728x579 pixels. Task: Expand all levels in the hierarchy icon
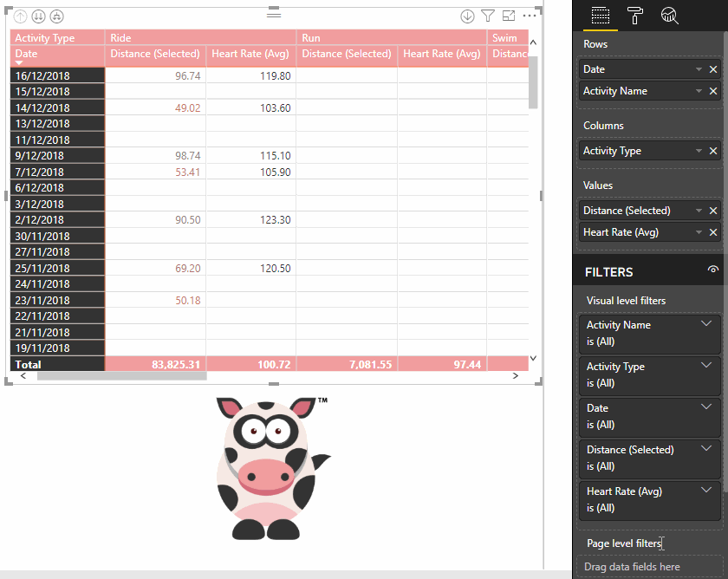pos(56,16)
